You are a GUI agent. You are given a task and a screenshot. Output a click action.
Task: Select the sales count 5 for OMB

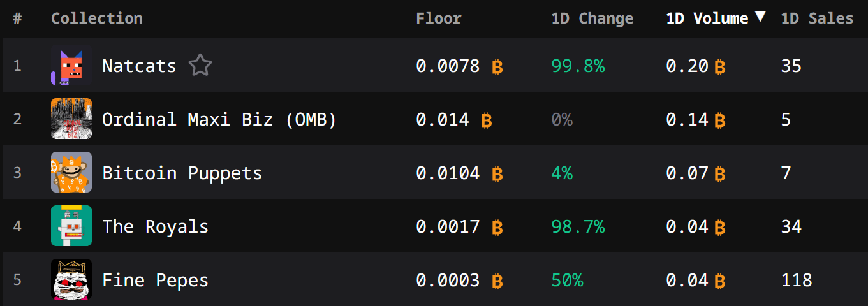pyautogui.click(x=786, y=119)
